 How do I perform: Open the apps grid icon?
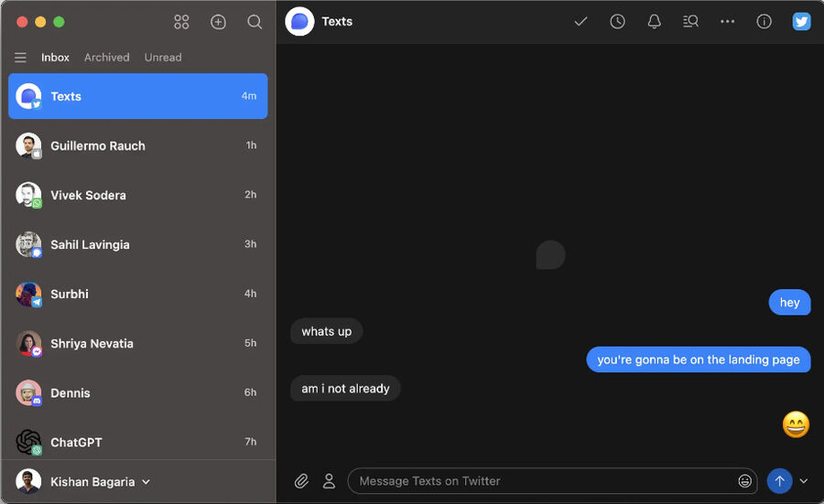point(181,22)
